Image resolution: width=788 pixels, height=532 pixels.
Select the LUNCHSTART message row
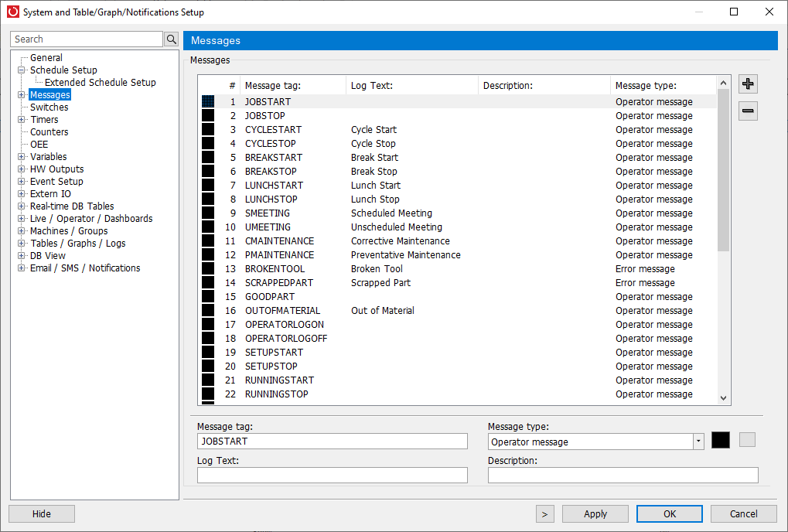[459, 186]
